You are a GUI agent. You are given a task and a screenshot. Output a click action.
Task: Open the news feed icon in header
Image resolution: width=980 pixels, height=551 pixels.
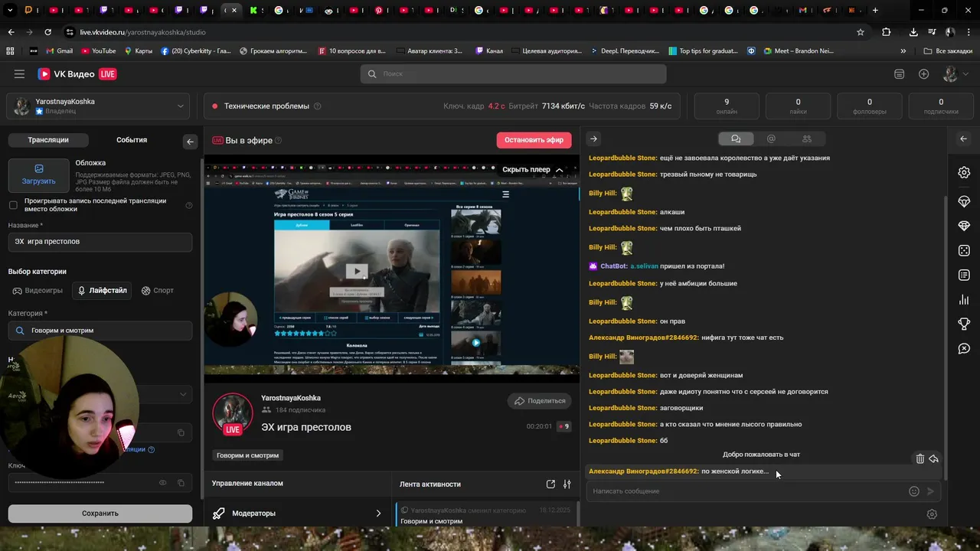click(899, 74)
